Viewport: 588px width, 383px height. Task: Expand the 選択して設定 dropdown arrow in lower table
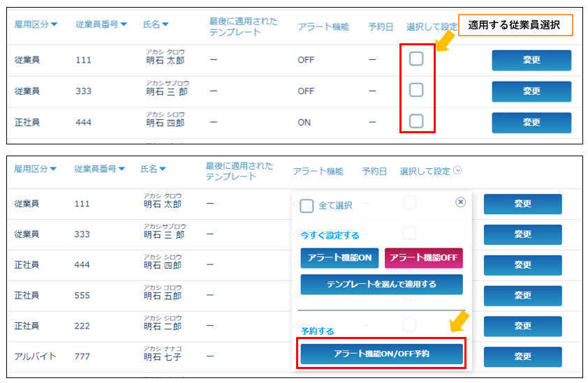pyautogui.click(x=457, y=170)
